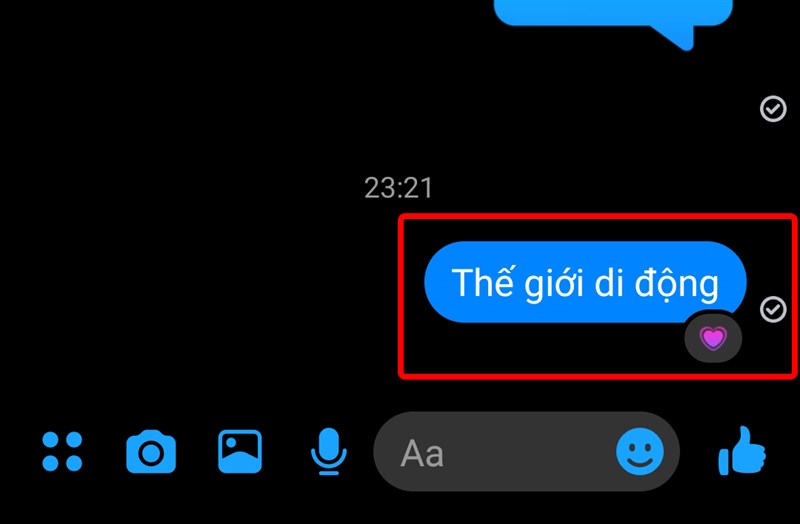This screenshot has height=524, width=800.
Task: Expand extra chat options via dots icon
Action: (x=62, y=452)
